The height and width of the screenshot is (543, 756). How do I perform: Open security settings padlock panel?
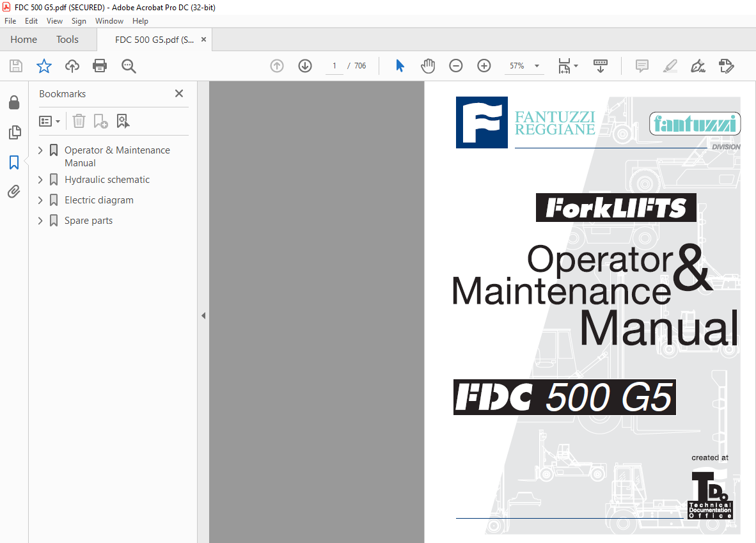[15, 102]
